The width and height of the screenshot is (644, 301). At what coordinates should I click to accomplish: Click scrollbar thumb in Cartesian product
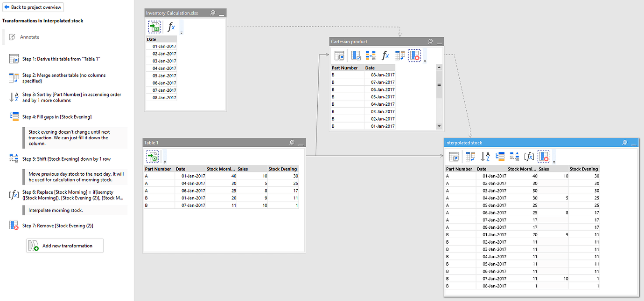click(439, 84)
